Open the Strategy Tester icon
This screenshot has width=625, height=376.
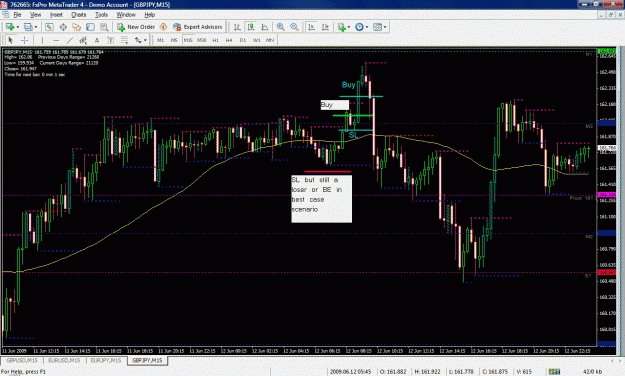[104, 27]
